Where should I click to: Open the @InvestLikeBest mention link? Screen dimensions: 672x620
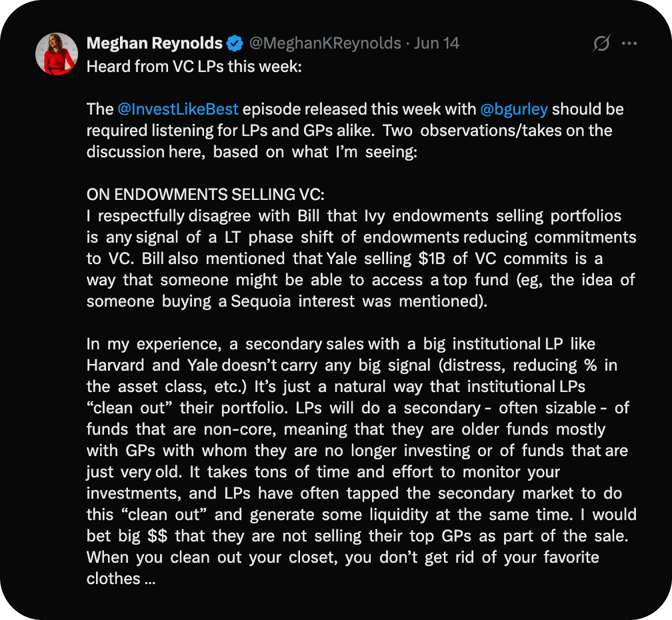[178, 109]
